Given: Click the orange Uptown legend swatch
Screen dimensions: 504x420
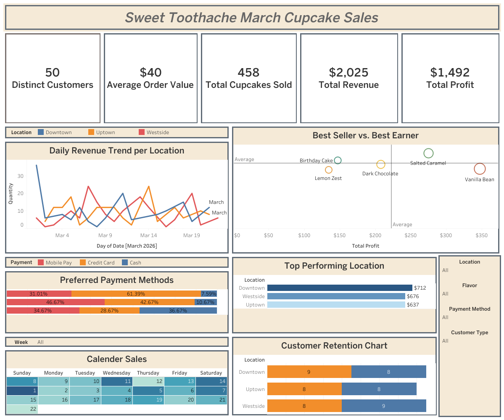Looking at the screenshot, I should point(91,132).
